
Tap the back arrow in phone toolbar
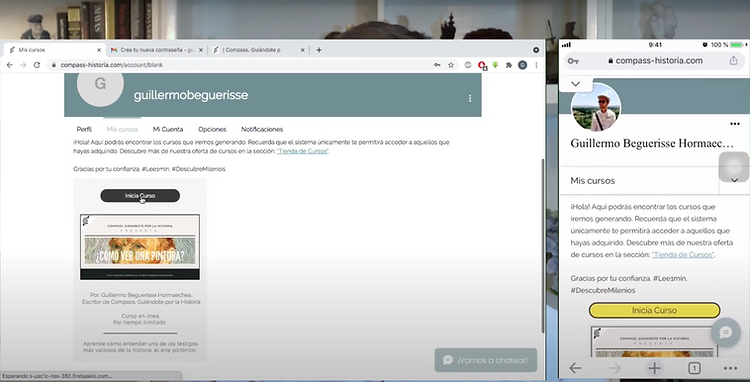pyautogui.click(x=575, y=368)
